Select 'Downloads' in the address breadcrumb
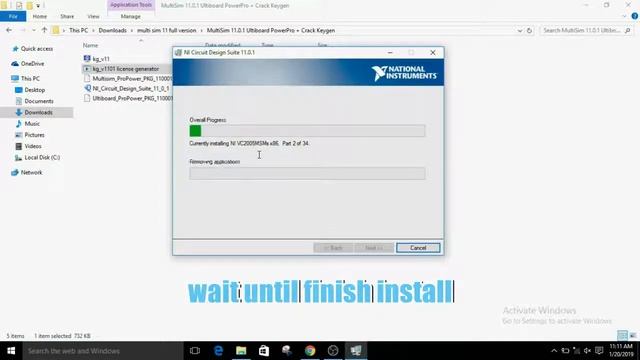Viewport: 640px width, 360px height. [x=112, y=31]
